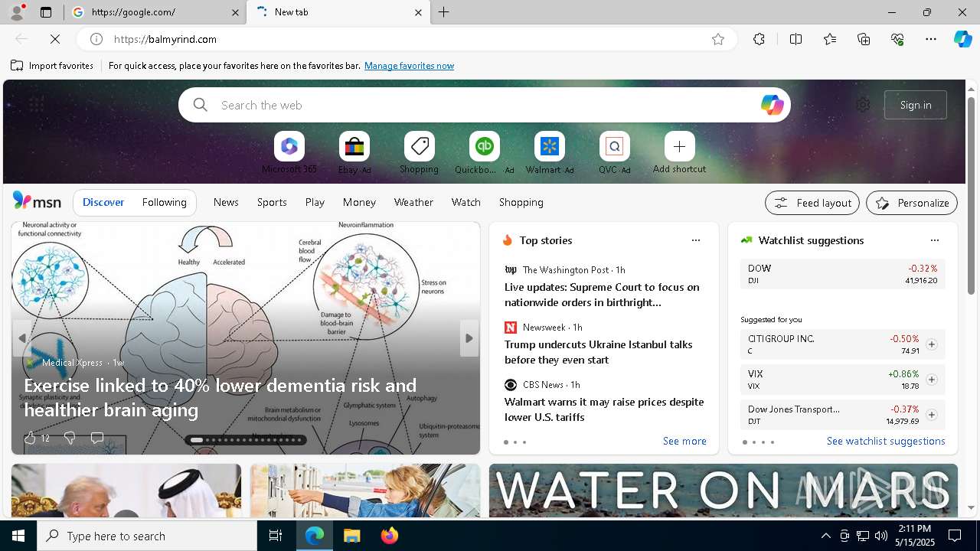
Task: Show hidden system tray icons
Action: tap(825, 536)
